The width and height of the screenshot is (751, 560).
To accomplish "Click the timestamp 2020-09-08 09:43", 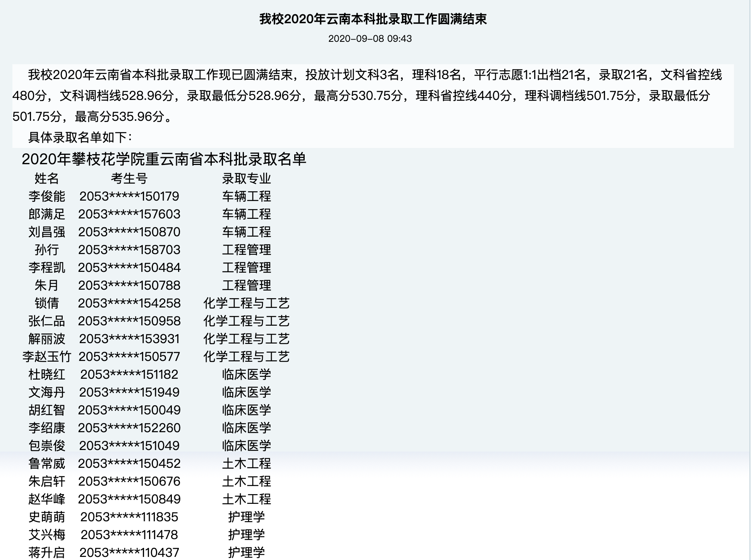I will coord(370,39).
